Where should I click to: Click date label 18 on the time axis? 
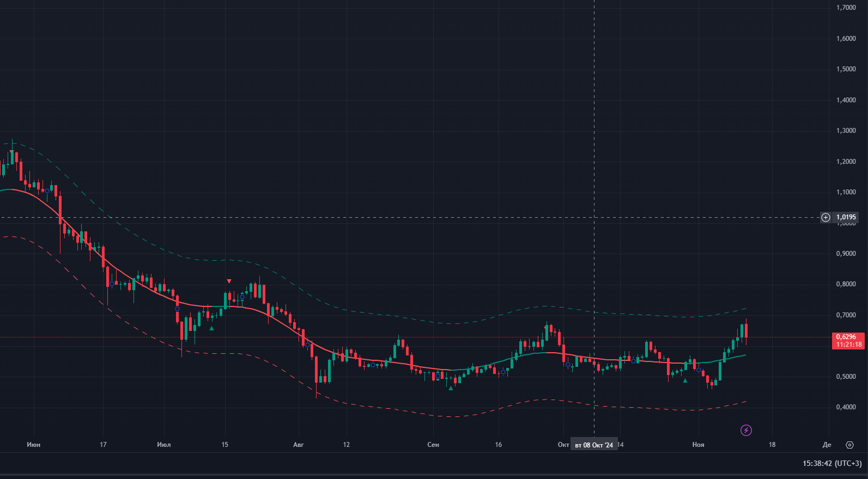tap(772, 445)
